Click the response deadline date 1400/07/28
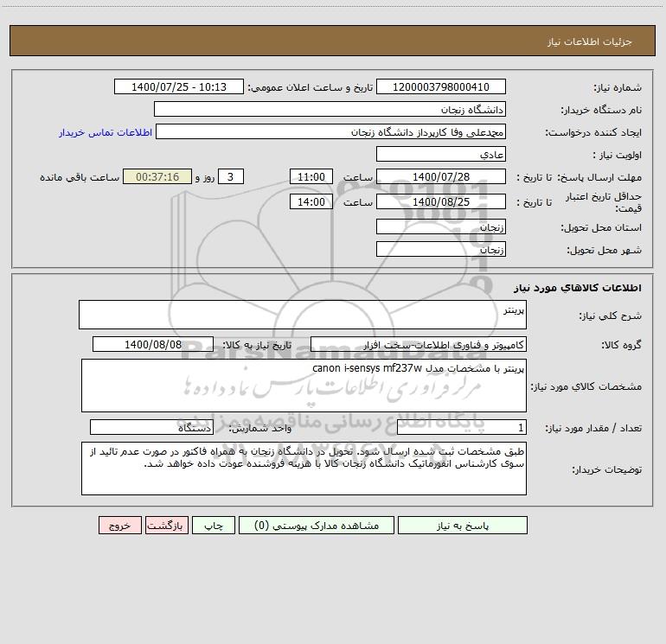Viewport: 666px width, 644px height. point(441,176)
